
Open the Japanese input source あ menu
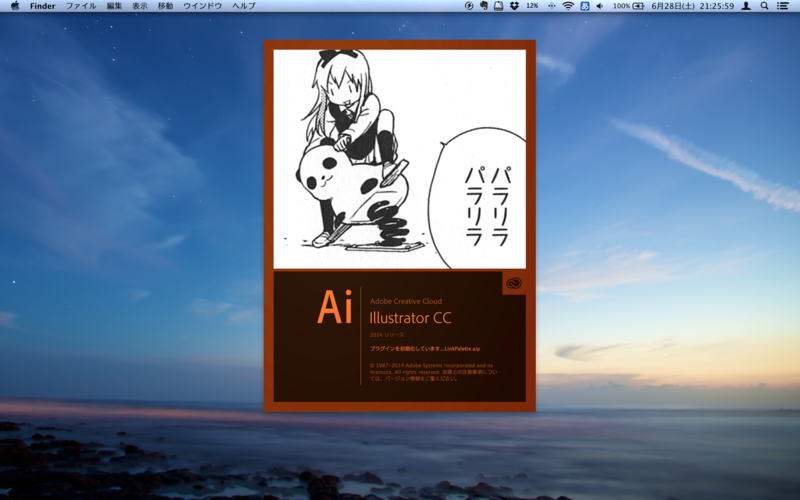click(x=585, y=6)
